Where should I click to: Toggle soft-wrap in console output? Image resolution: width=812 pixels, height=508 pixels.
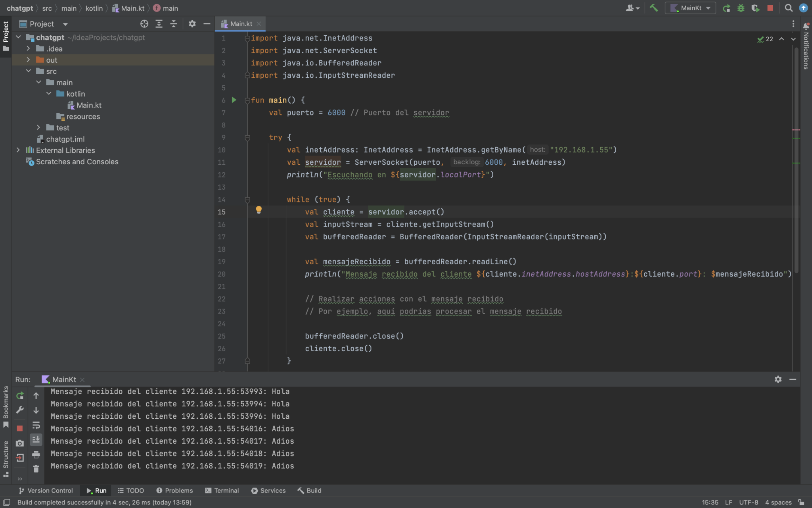[x=36, y=425]
